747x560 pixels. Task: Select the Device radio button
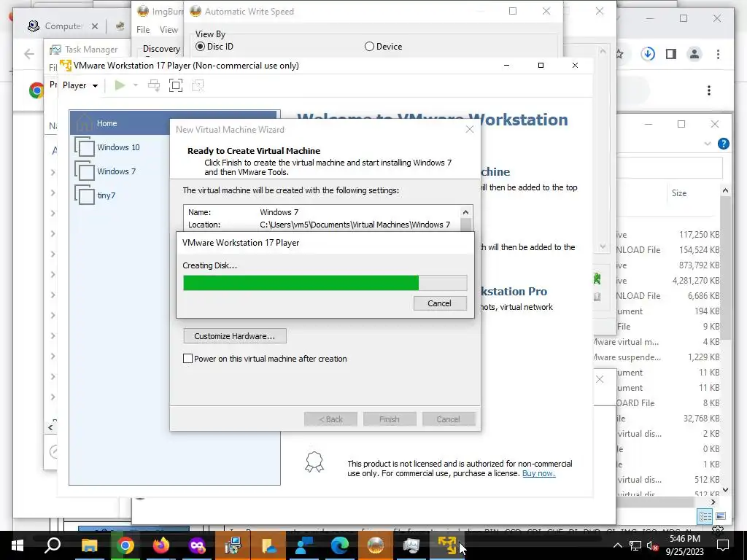(x=369, y=47)
